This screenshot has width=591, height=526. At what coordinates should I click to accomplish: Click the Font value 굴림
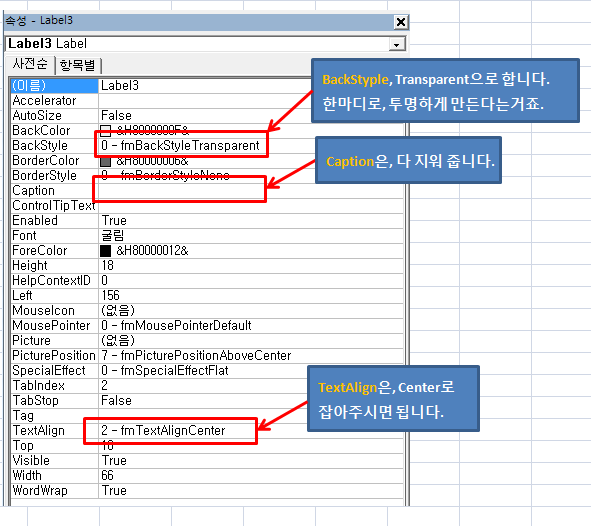click(x=113, y=235)
